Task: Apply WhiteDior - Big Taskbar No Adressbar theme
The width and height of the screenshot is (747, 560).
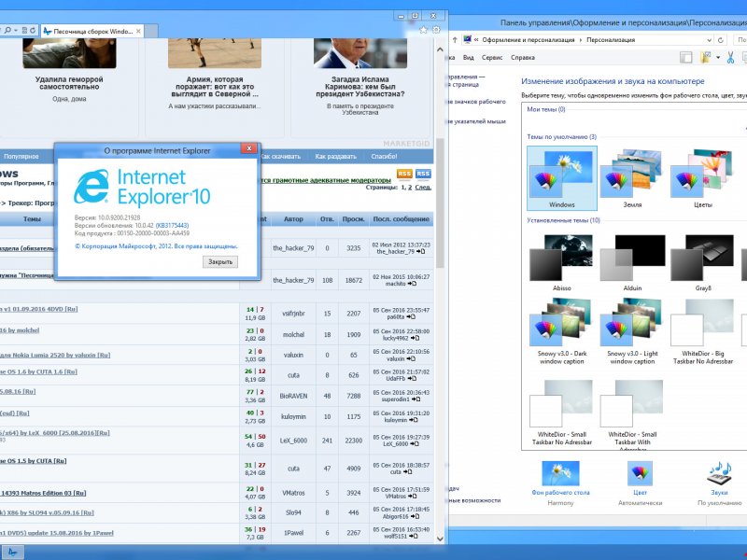Action: pyautogui.click(x=703, y=332)
